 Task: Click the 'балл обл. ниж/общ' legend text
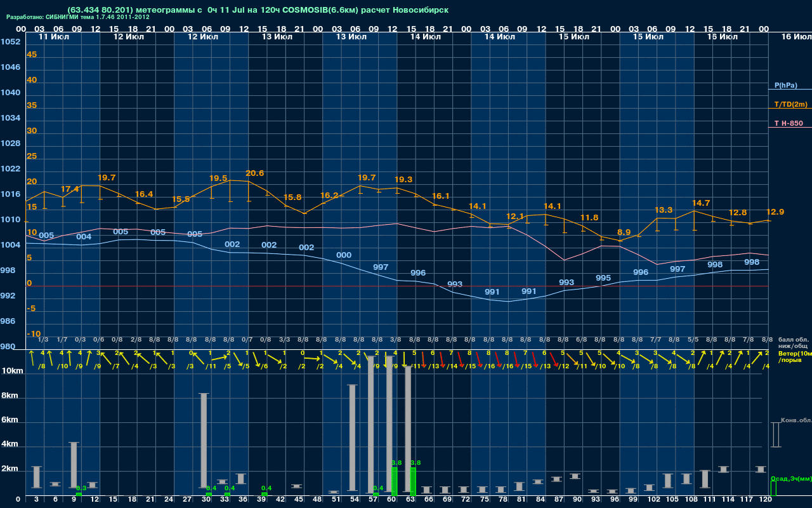point(794,343)
